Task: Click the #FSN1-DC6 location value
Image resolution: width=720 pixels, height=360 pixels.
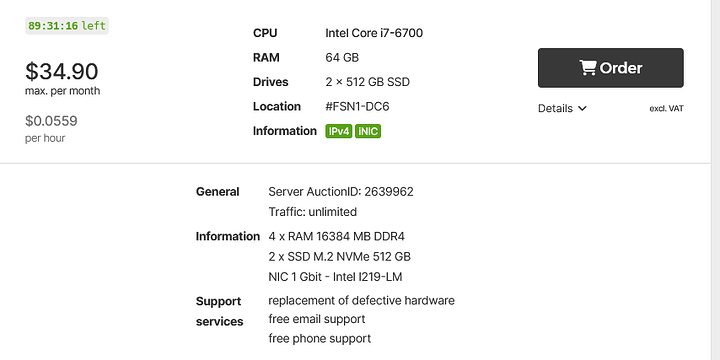Action: (357, 107)
